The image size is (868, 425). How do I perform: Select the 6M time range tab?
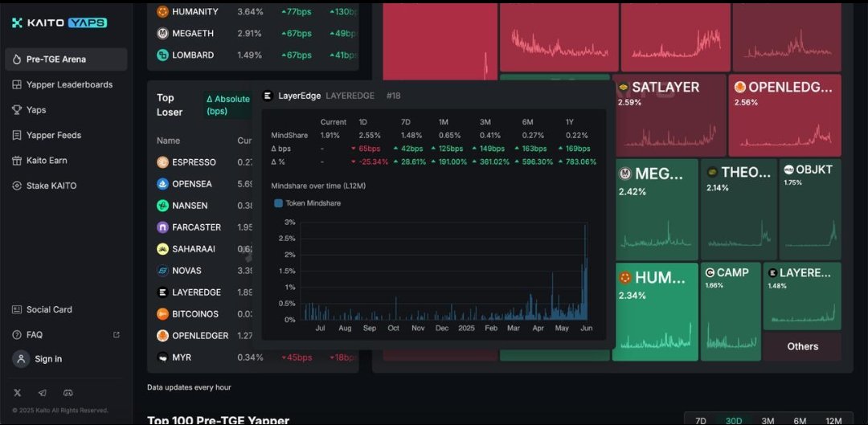tap(800, 420)
